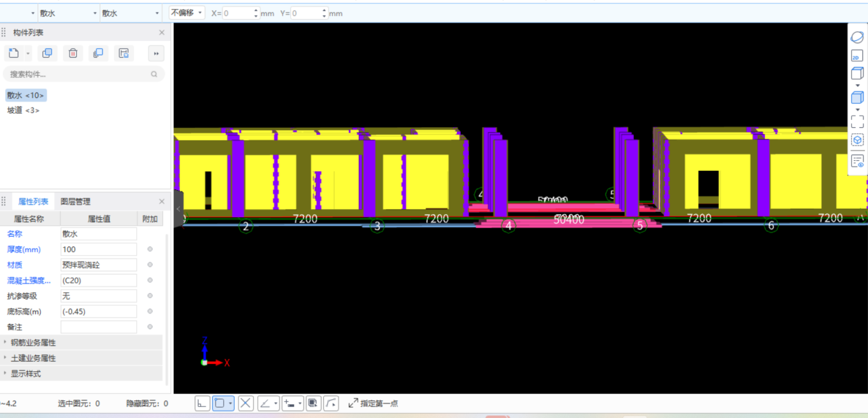Image resolution: width=868 pixels, height=418 pixels.
Task: Select the 坡道 <3> component
Action: point(23,110)
